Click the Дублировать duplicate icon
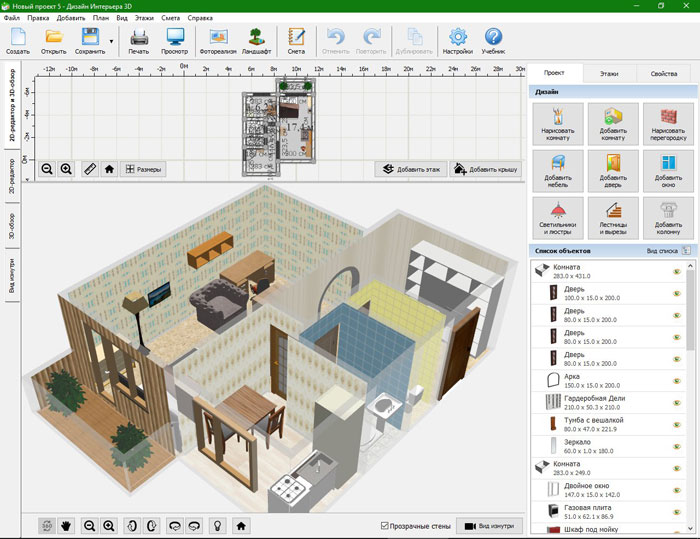Viewport: 700px width, 539px height. [x=414, y=41]
